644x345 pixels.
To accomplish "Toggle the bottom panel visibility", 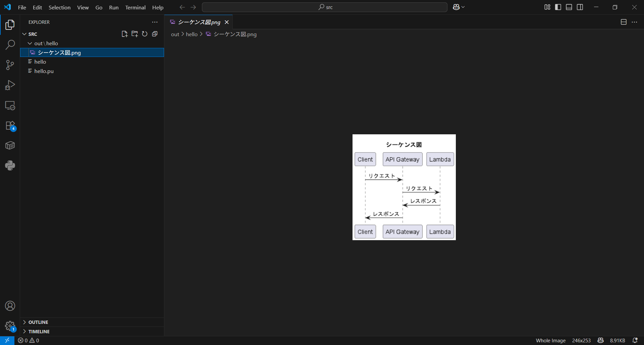I will tap(569, 7).
